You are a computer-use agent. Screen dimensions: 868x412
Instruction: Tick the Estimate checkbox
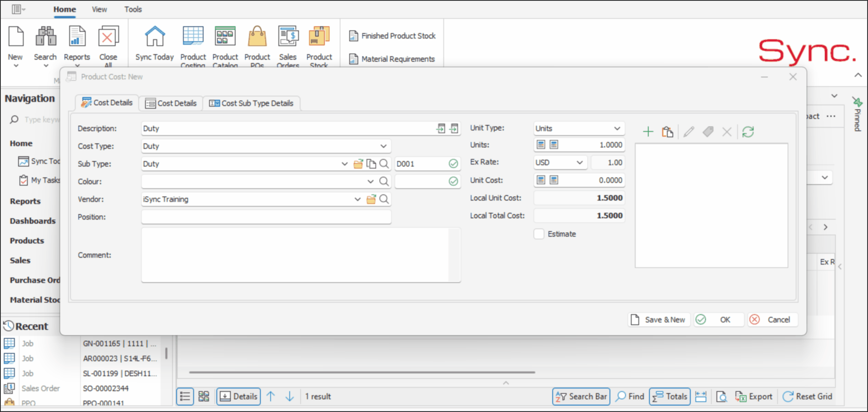click(x=539, y=234)
